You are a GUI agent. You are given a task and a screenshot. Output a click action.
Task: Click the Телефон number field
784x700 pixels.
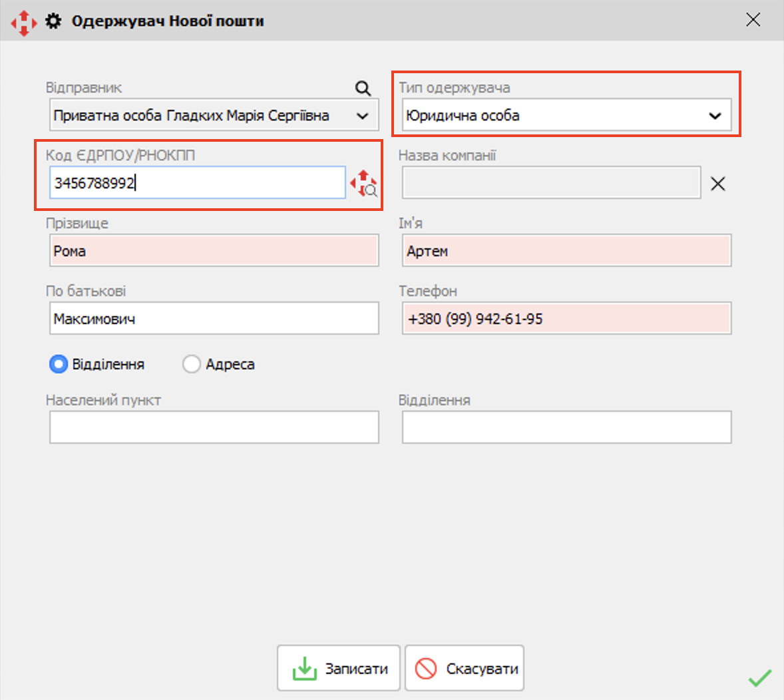pyautogui.click(x=566, y=319)
